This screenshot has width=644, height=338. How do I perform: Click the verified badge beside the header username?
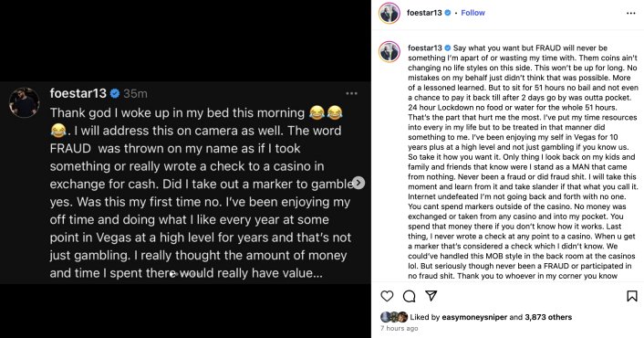point(448,13)
